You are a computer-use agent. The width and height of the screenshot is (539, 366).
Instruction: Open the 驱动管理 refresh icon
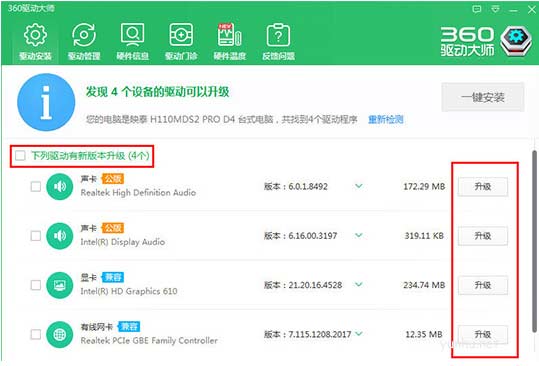84,34
